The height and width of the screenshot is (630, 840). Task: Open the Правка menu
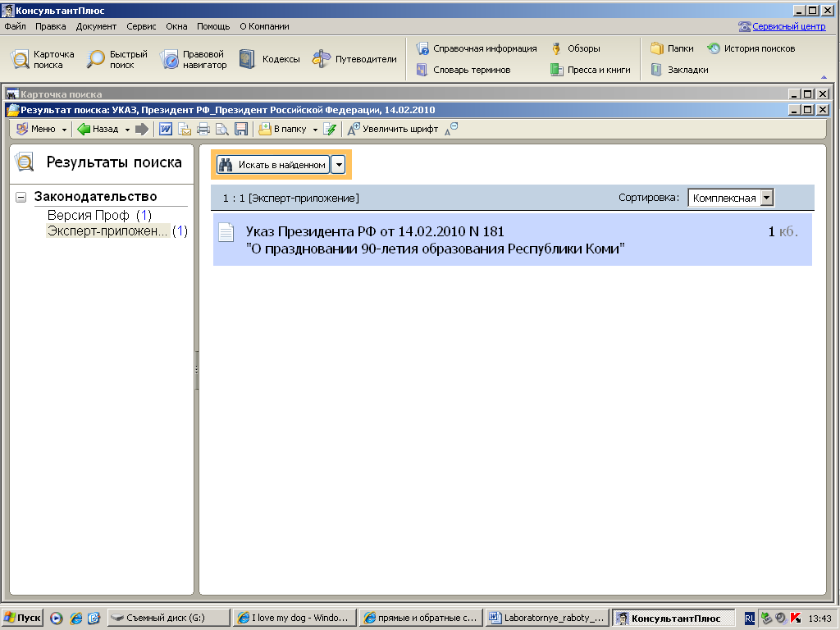(50, 26)
